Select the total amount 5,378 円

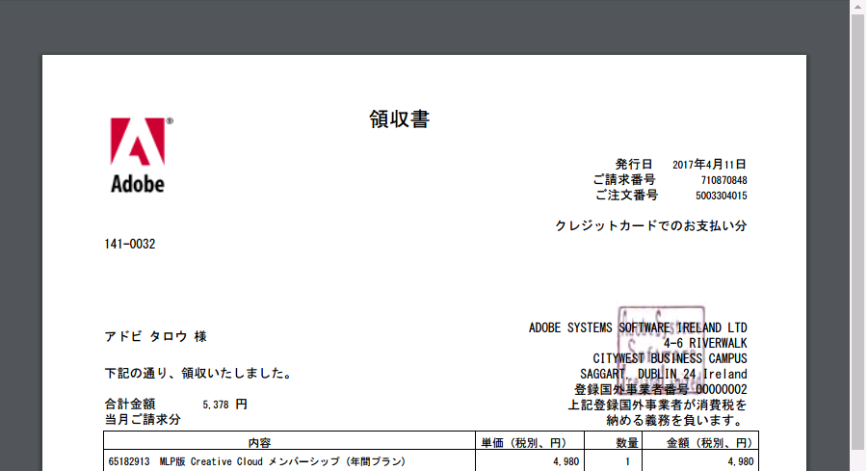point(224,405)
